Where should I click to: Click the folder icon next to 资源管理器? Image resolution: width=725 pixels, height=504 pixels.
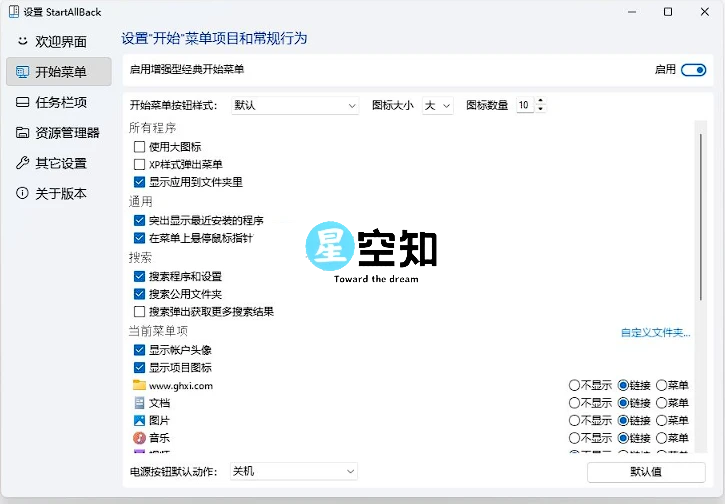(x=23, y=133)
